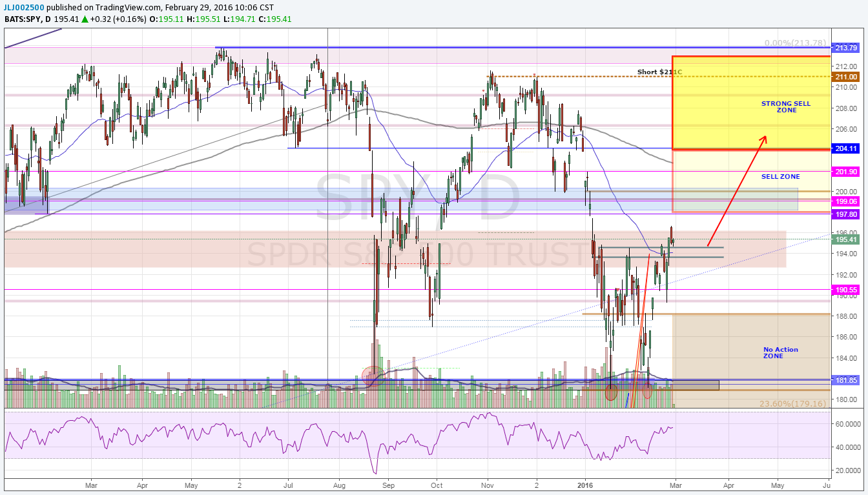Click the 192.00 price axis tick
The height and width of the screenshot is (495, 868).
click(x=846, y=275)
